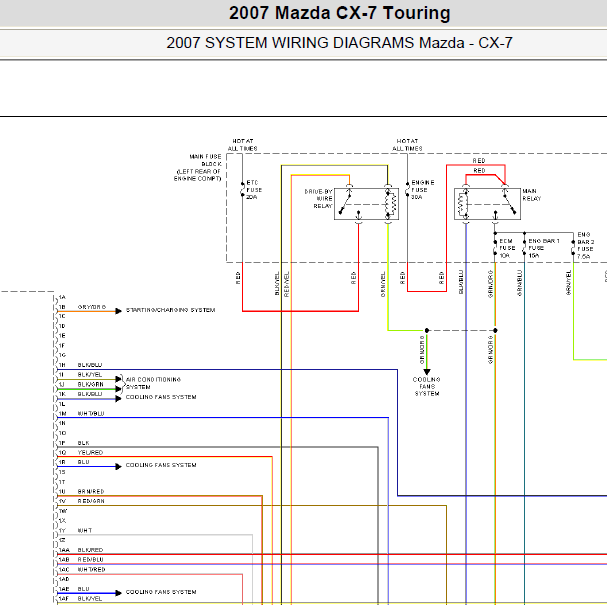
Task: Select the "YEL/RED" wire label at 1Q
Action: click(x=90, y=452)
